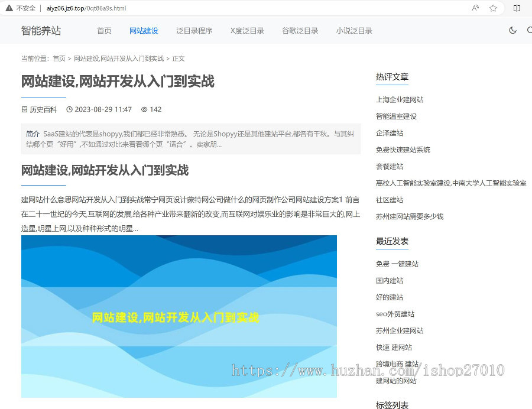Open the blue wave article image

point(179,316)
